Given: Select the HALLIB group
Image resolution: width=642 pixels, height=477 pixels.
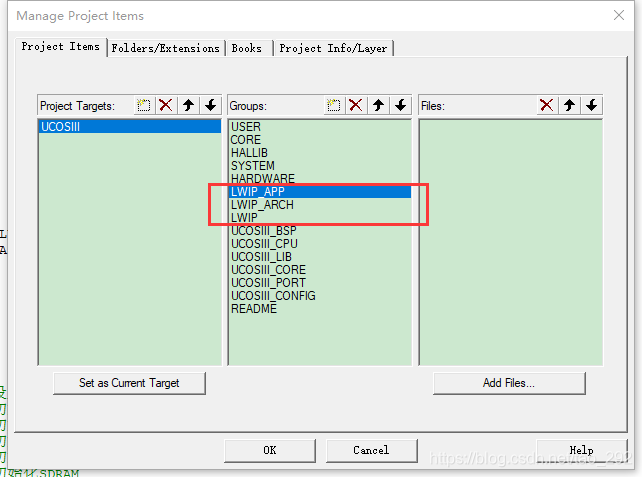Looking at the screenshot, I should tap(320, 153).
